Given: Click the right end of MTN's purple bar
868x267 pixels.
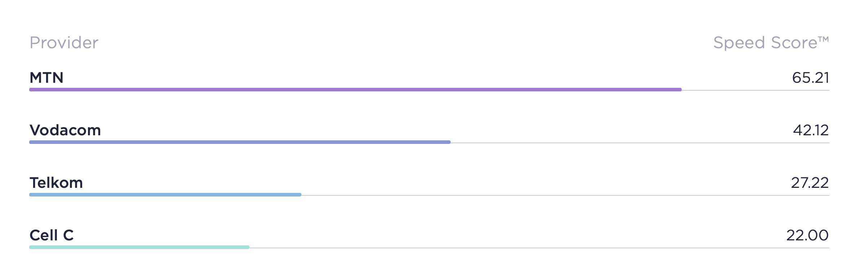Looking at the screenshot, I should [x=680, y=90].
